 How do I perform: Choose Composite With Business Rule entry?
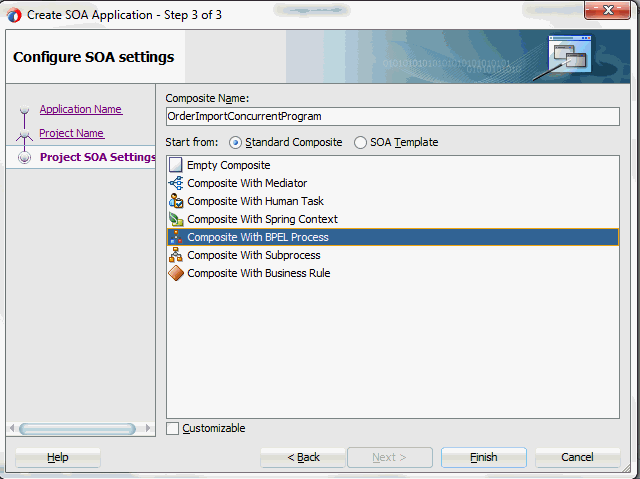(x=393, y=273)
